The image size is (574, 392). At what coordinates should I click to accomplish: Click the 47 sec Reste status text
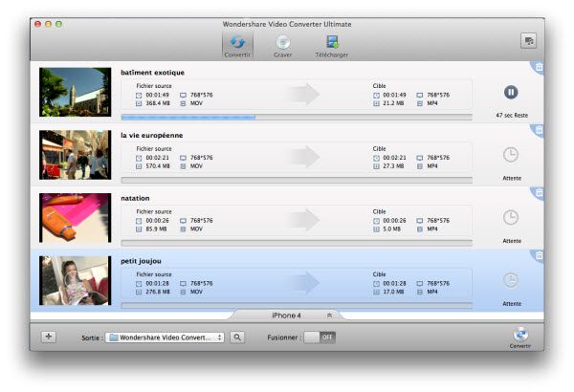pyautogui.click(x=512, y=116)
